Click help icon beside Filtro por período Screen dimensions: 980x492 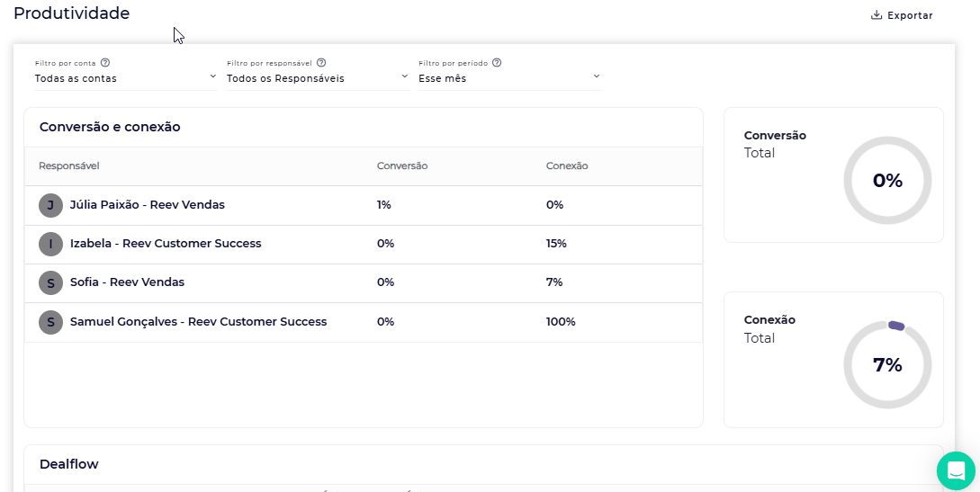[497, 62]
